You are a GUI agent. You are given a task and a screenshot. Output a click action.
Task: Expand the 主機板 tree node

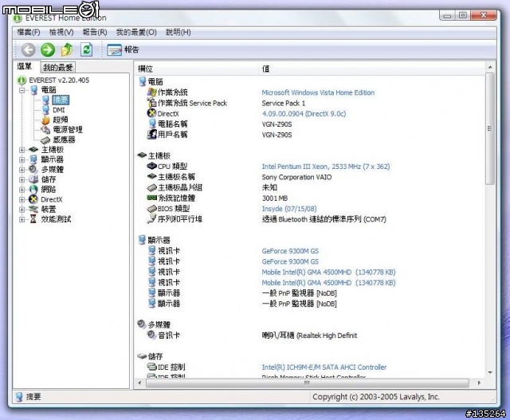pos(22,150)
